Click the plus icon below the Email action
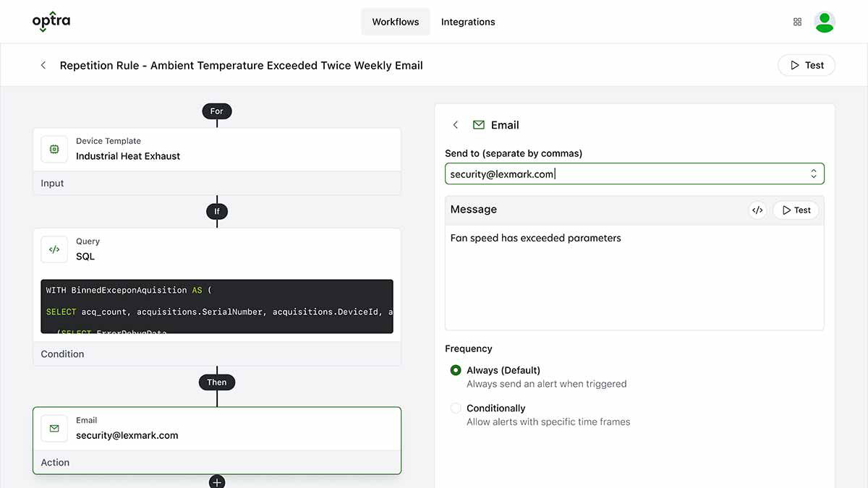This screenshot has height=488, width=868. [x=217, y=481]
